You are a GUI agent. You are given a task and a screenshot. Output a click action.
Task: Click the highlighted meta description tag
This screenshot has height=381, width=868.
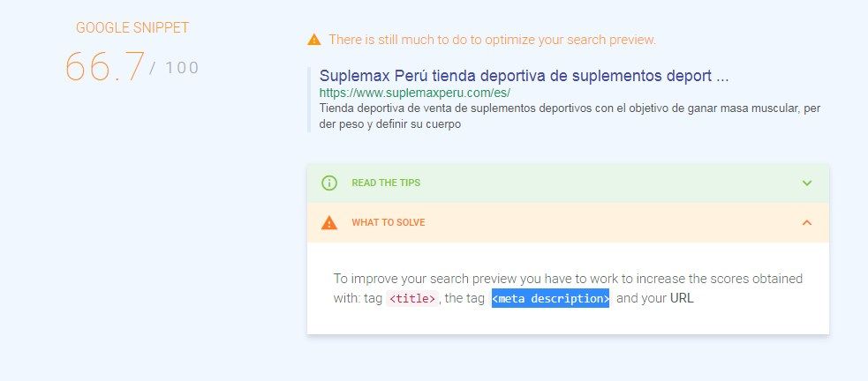[550, 299]
